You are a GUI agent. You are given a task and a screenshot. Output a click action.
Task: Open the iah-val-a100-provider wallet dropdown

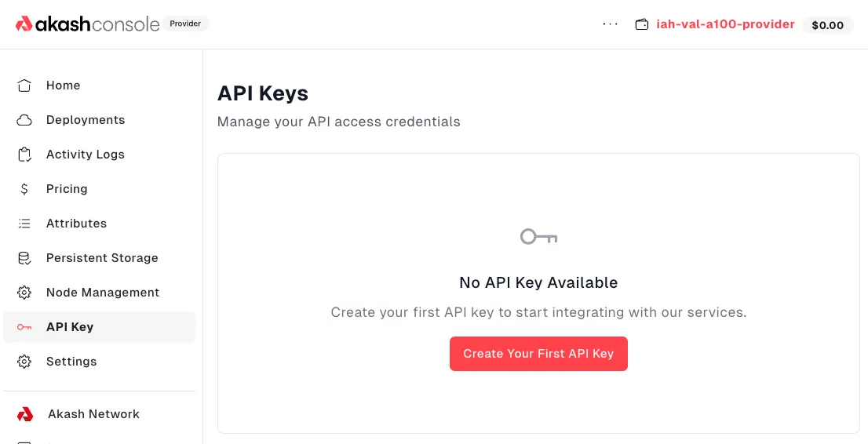tap(725, 24)
